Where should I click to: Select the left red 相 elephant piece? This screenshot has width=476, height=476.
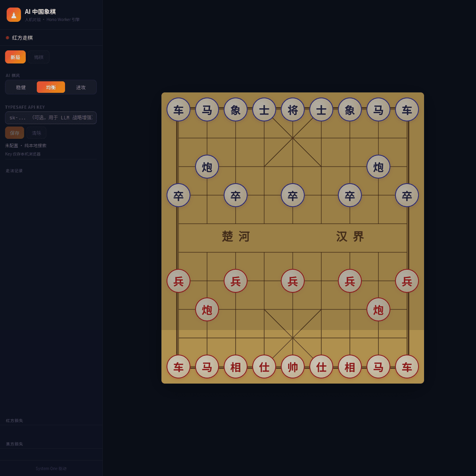point(236,367)
